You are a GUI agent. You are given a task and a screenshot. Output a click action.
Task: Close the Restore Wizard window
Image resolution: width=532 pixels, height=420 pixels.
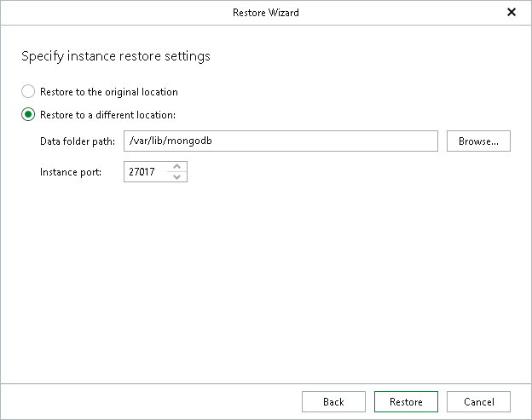point(512,13)
